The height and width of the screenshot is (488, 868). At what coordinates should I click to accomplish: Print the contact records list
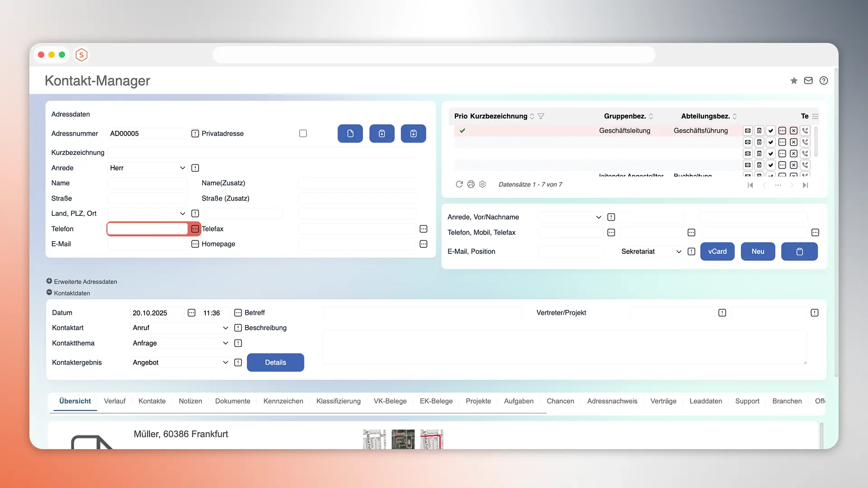point(471,184)
